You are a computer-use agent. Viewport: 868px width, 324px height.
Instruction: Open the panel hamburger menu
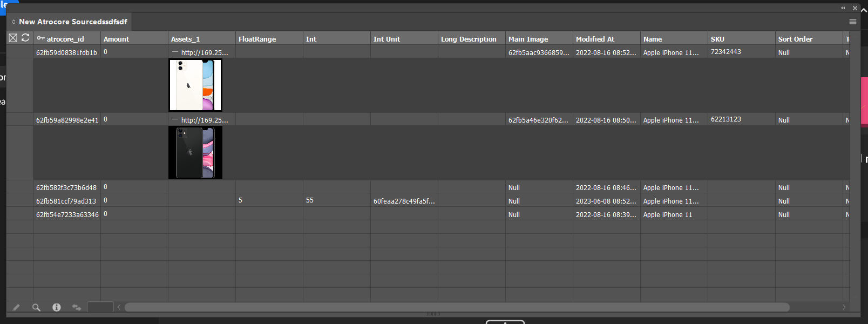(x=853, y=22)
